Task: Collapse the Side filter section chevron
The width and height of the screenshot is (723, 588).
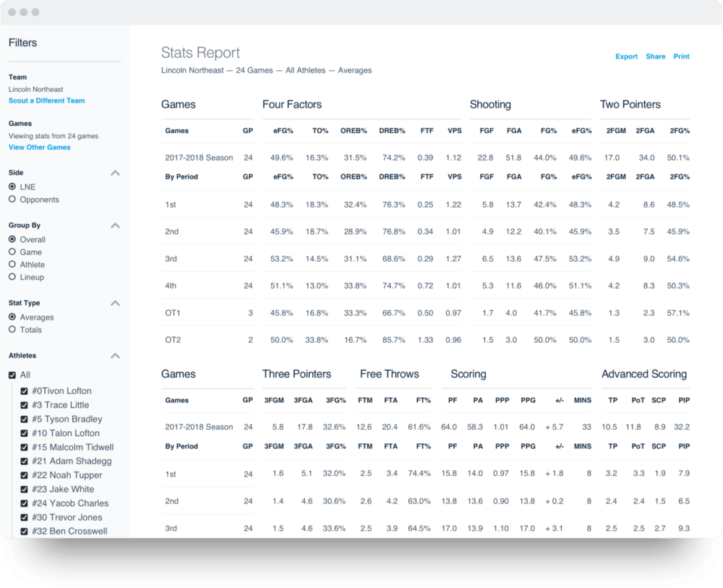Action: (x=115, y=174)
